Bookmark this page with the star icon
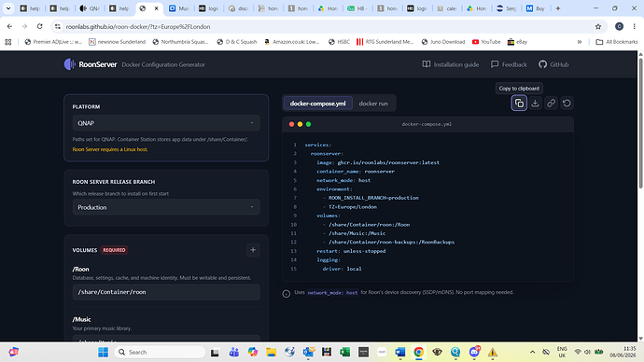 [598, 27]
